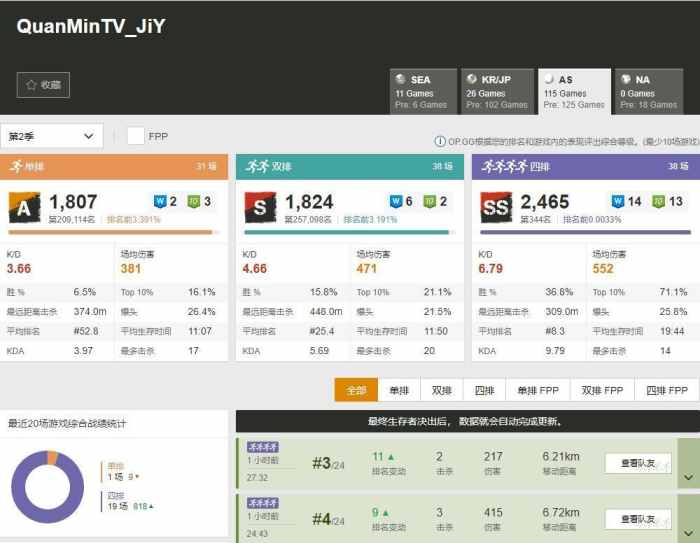The image size is (700, 543).
Task: Filter matches by solo mode tab
Action: click(x=399, y=390)
